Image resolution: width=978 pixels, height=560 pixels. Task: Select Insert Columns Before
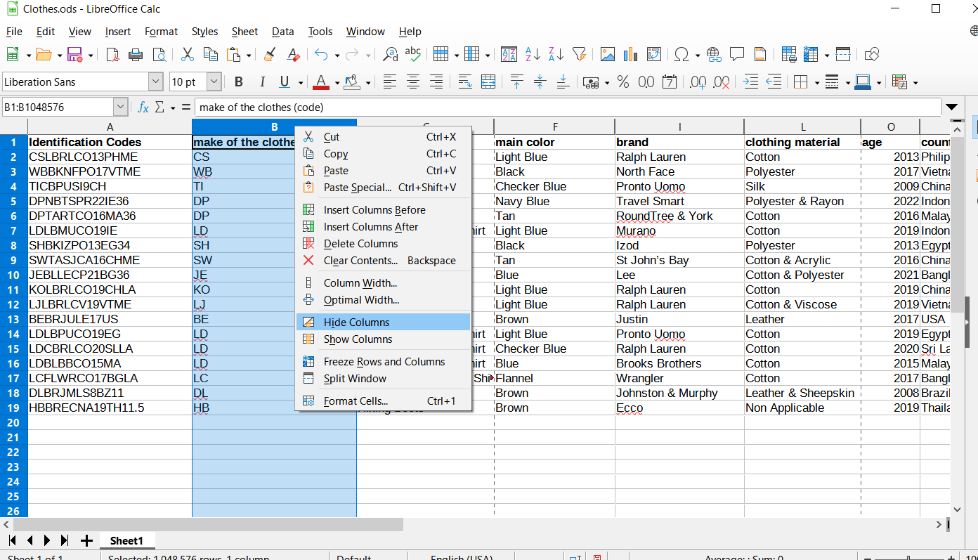click(383, 210)
